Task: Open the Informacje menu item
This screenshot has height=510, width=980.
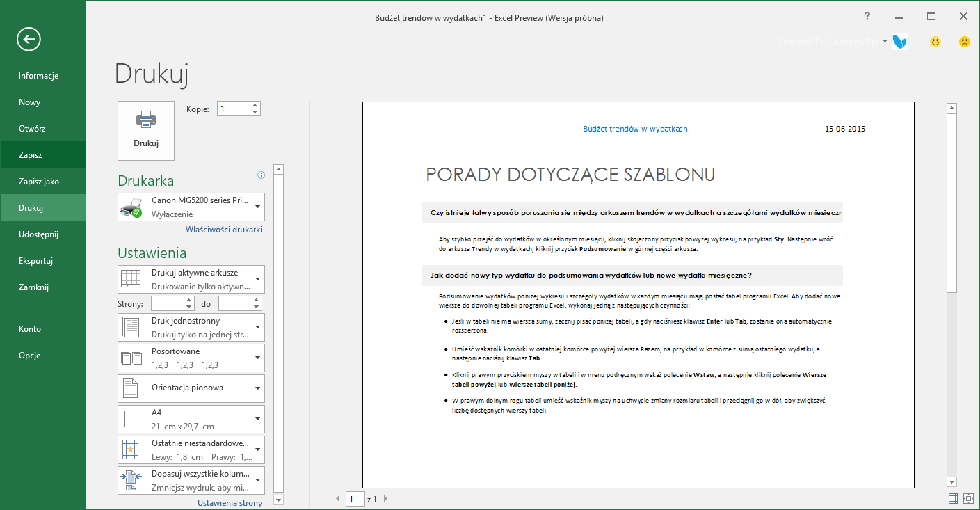Action: tap(43, 76)
